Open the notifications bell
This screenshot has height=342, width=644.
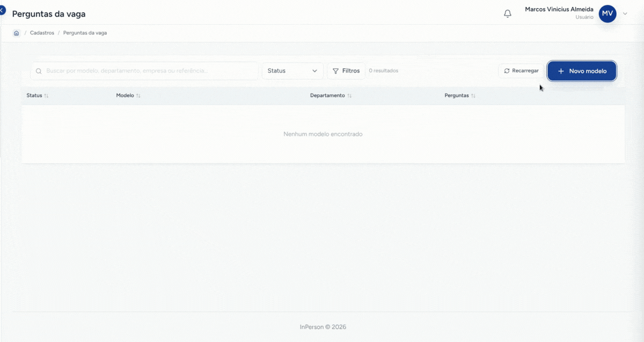[508, 14]
